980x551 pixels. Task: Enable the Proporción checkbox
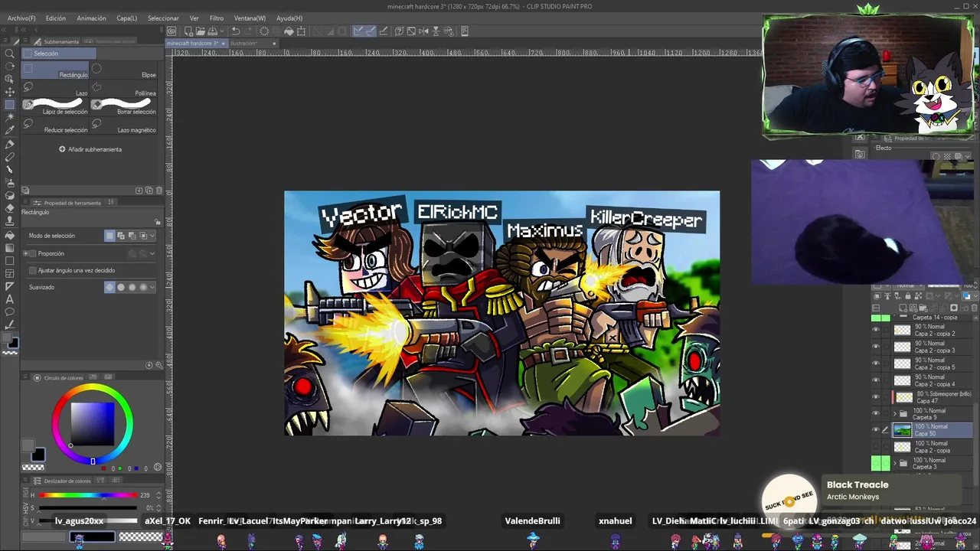click(x=32, y=253)
